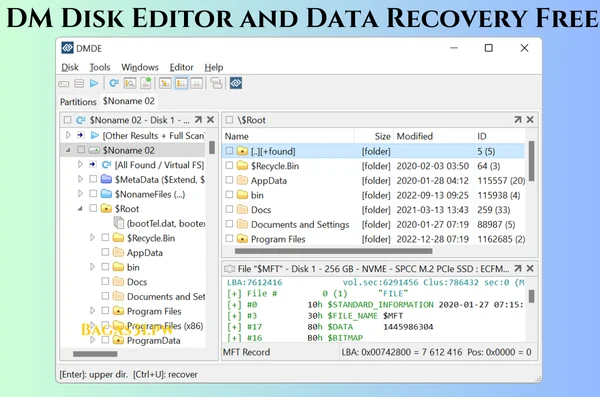
Task: Click the arrow marker beside Other Results
Action: pyautogui.click(x=80, y=135)
